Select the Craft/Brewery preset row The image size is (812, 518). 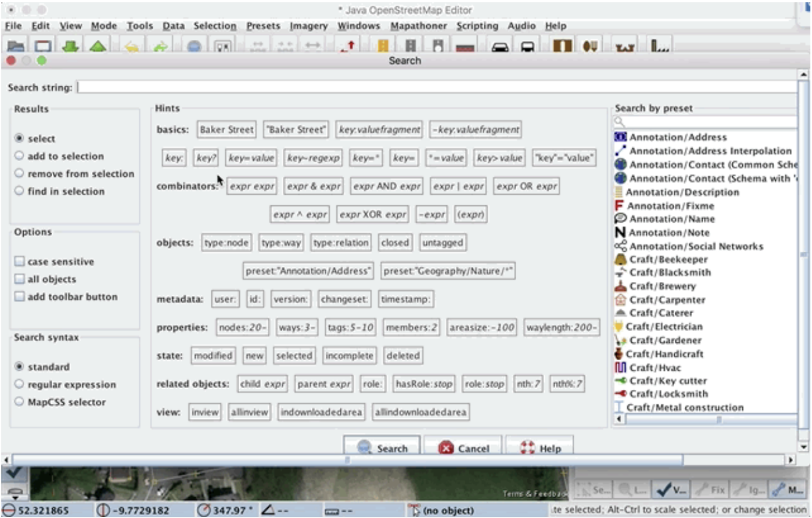click(705, 286)
